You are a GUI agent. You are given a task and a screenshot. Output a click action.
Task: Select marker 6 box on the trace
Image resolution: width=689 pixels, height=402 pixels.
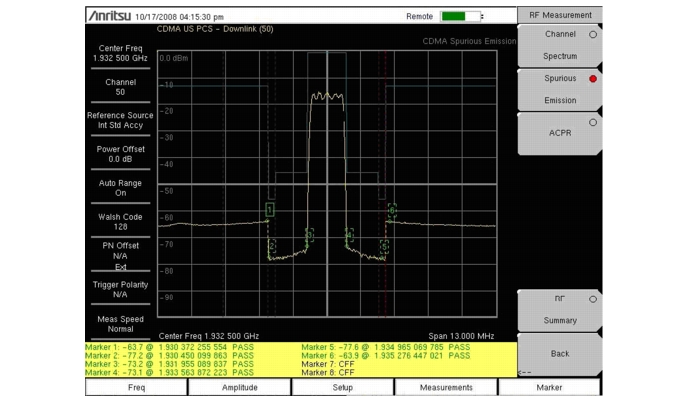(x=392, y=209)
